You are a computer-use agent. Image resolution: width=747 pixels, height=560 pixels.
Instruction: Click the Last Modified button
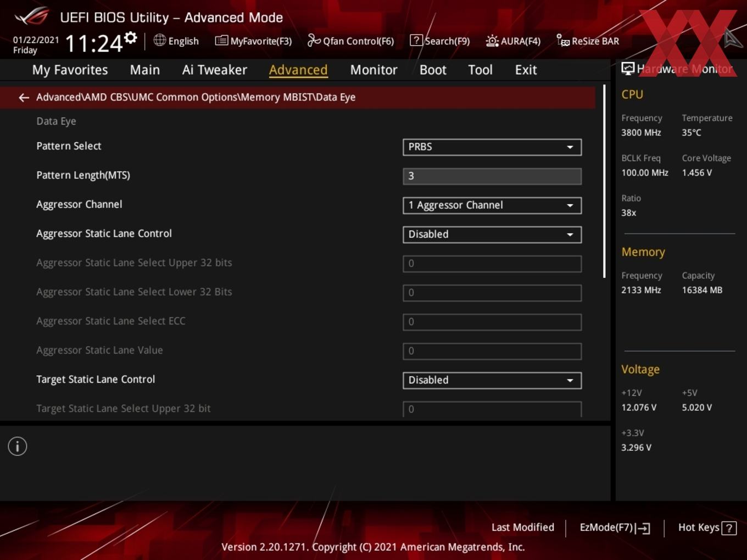[x=523, y=528]
